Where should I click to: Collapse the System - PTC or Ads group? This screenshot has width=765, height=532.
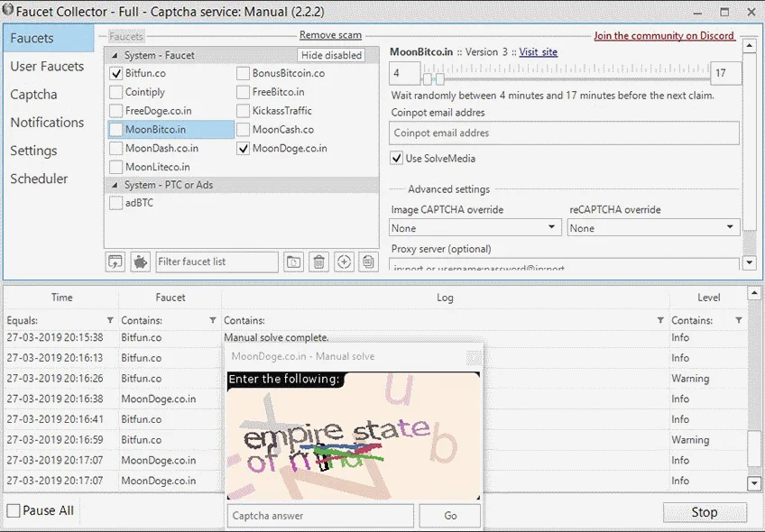pyautogui.click(x=115, y=185)
